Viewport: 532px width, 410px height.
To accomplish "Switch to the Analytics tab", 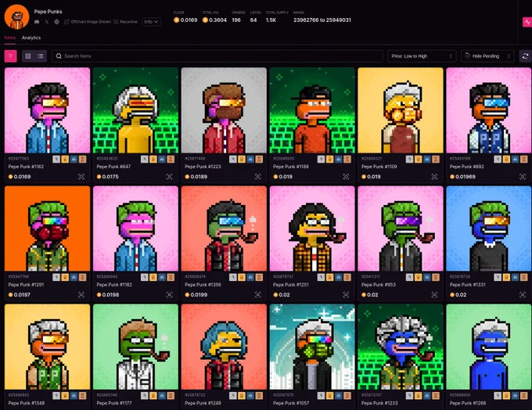I will (31, 38).
